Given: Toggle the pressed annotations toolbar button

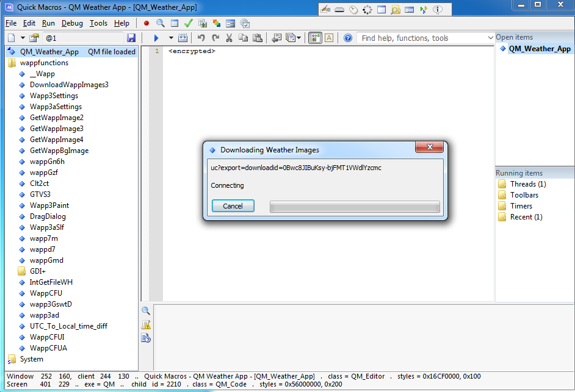Looking at the screenshot, I should click(315, 38).
